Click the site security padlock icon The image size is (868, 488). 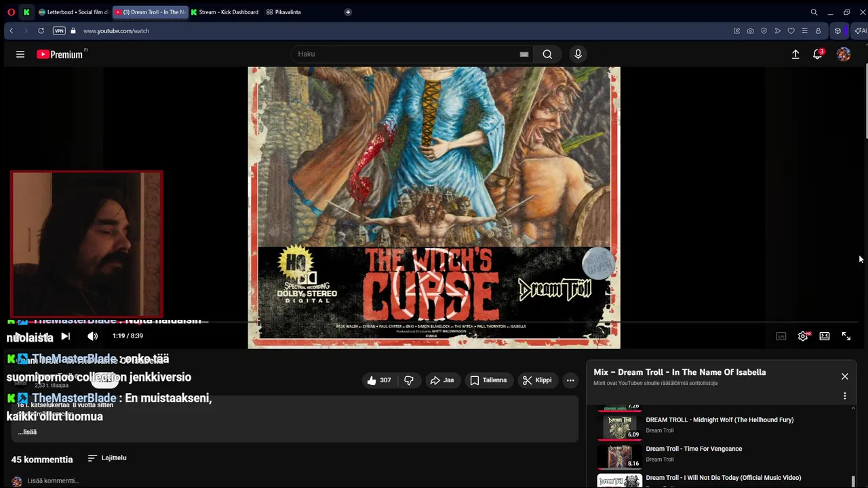tap(73, 30)
